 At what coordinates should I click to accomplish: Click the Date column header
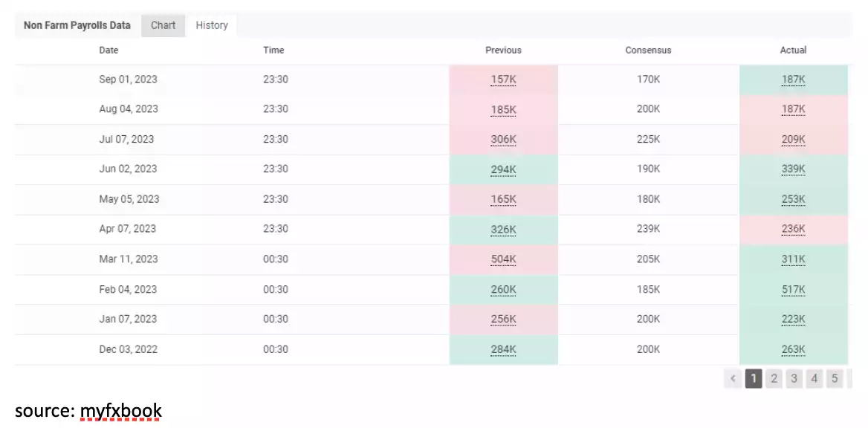click(108, 51)
